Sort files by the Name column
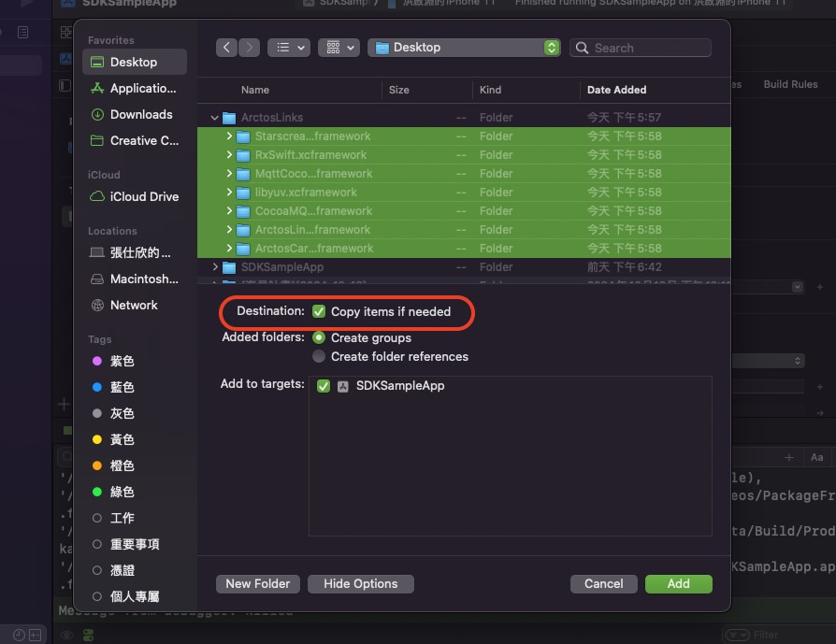The height and width of the screenshot is (644, 836). pos(255,90)
